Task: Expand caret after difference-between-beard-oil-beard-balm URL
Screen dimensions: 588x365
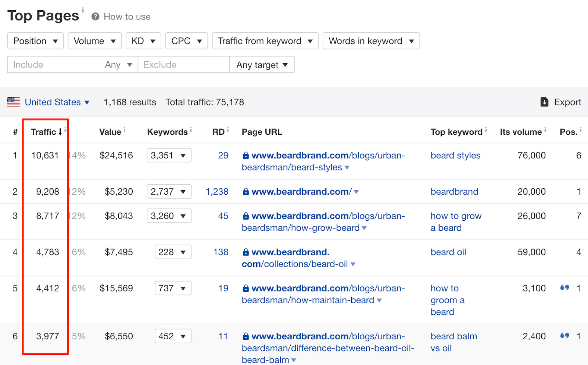Action: [x=294, y=361]
